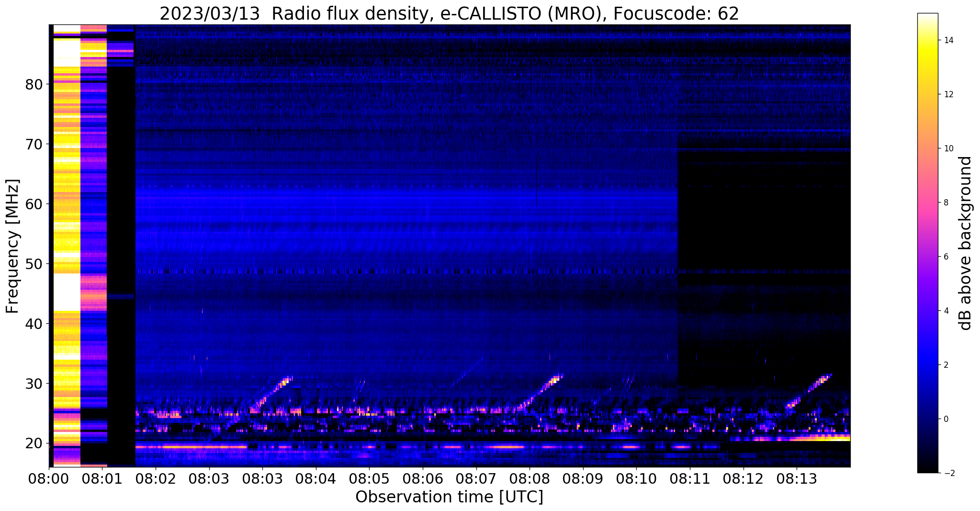Click the 08:07 time tick label

[x=476, y=478]
